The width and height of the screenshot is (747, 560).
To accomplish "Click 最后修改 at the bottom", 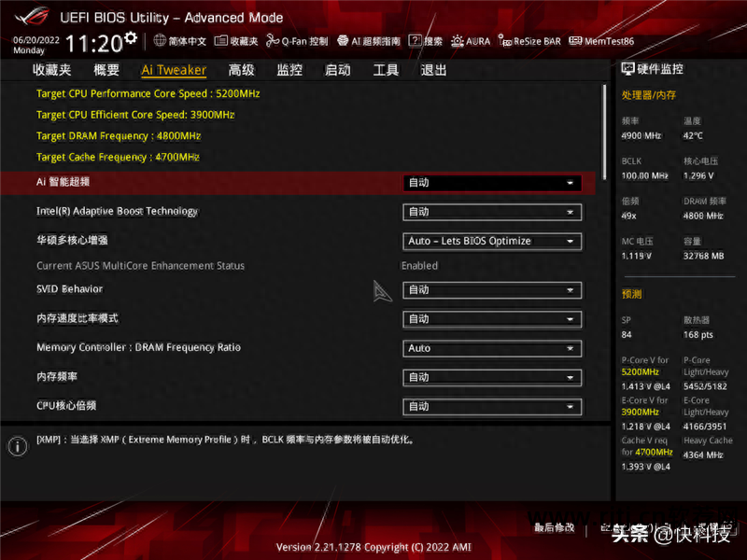I will 554,527.
